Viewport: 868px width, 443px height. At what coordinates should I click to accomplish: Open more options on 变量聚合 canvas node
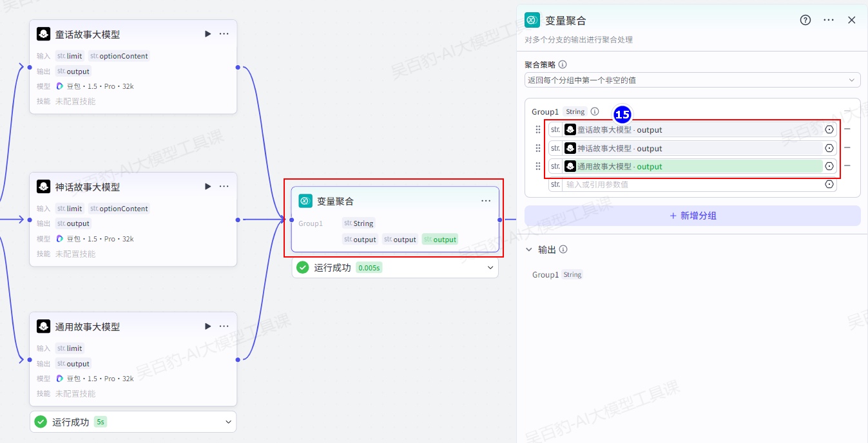486,201
